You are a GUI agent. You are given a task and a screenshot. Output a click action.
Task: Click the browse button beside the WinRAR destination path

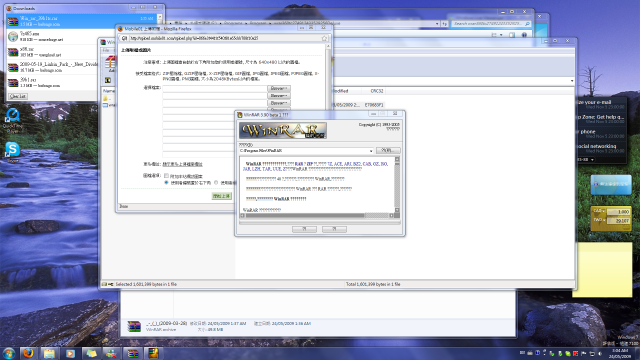[388, 151]
